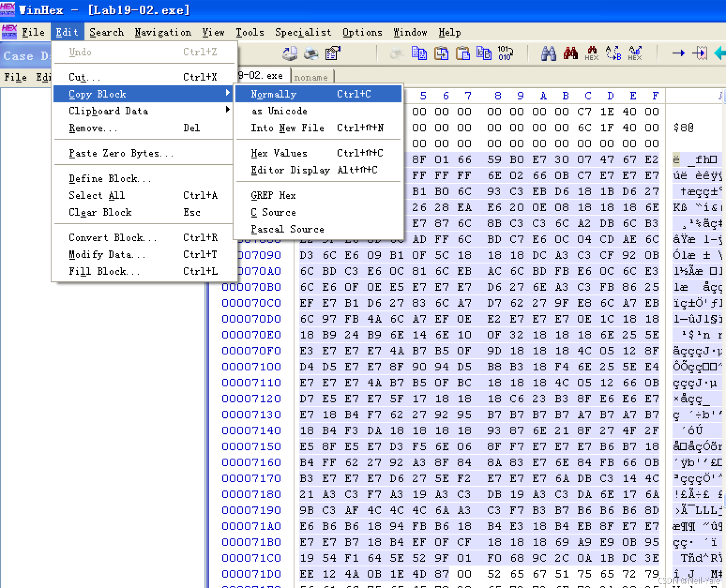Choose Define Block...
This screenshot has width=726, height=588.
tap(144, 179)
